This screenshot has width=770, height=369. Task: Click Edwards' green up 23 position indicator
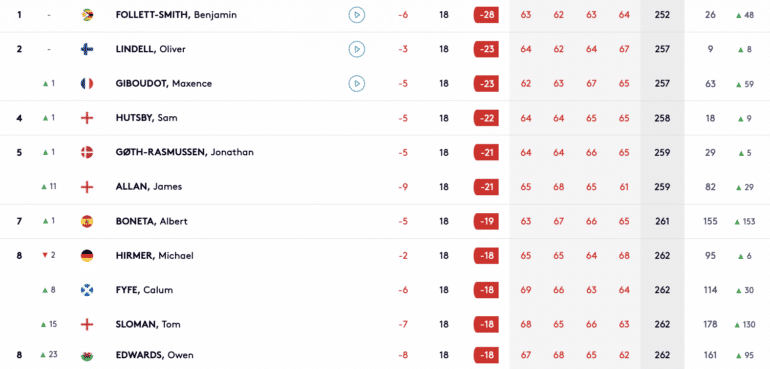[49, 354]
